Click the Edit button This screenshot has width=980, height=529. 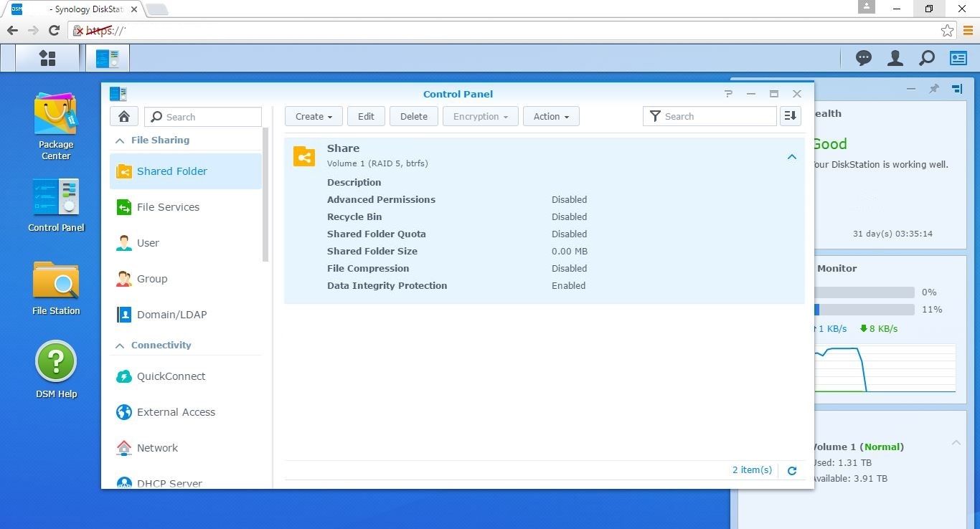point(366,116)
